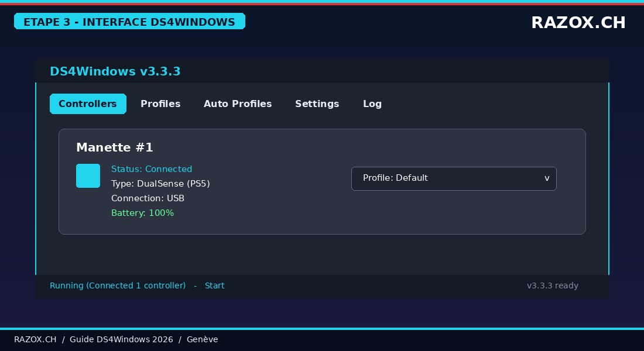Click the ETAPE 3 - INTERFACE DS4WINDOWS badge
Screen dimensions: 644x351
point(129,21)
